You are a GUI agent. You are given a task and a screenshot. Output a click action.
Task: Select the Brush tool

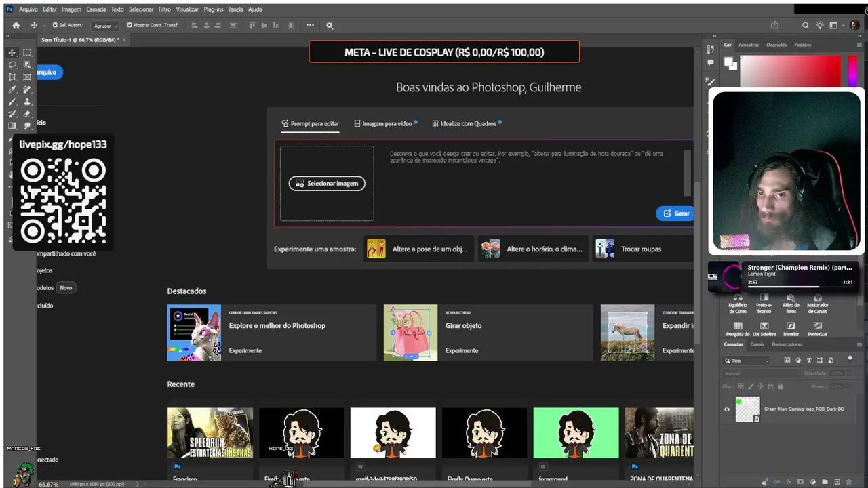click(12, 102)
